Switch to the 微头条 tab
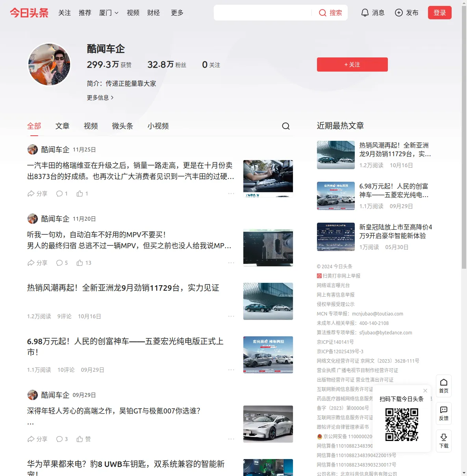467x476 pixels. pyautogui.click(x=123, y=126)
